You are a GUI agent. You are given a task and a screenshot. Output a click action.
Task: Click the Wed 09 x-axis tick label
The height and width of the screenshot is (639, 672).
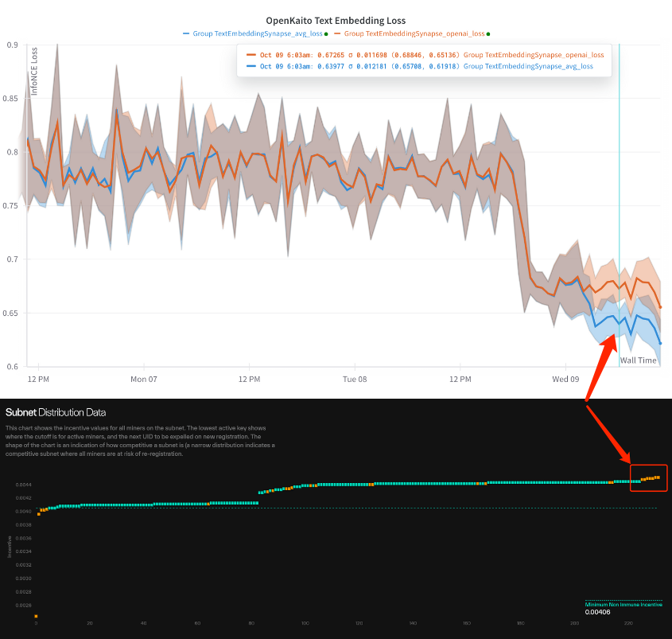[565, 379]
